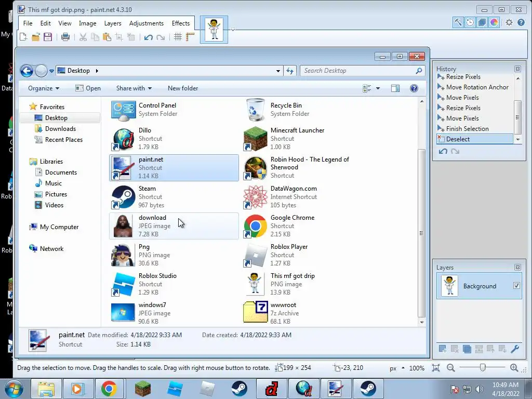
Task: Click the Dillo shortcut
Action: click(174, 138)
